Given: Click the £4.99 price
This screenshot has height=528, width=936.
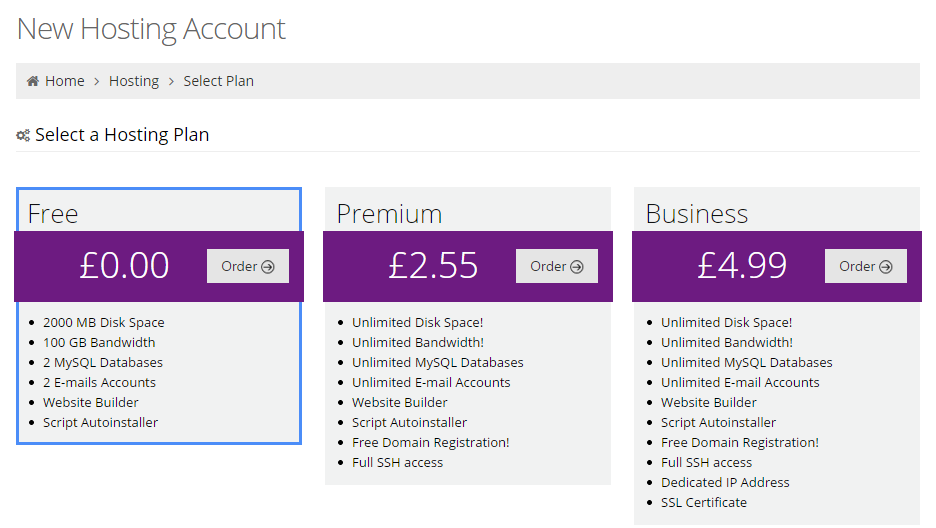Looking at the screenshot, I should pos(743,265).
